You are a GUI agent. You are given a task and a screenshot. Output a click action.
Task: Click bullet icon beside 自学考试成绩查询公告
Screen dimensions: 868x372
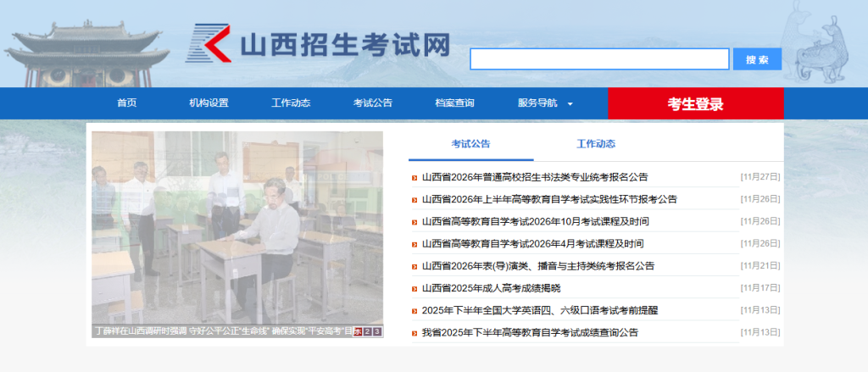point(415,333)
